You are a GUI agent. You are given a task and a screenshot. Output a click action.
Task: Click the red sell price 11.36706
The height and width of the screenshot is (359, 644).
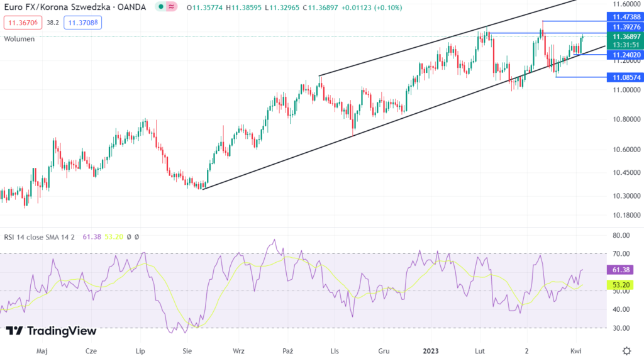(x=24, y=23)
